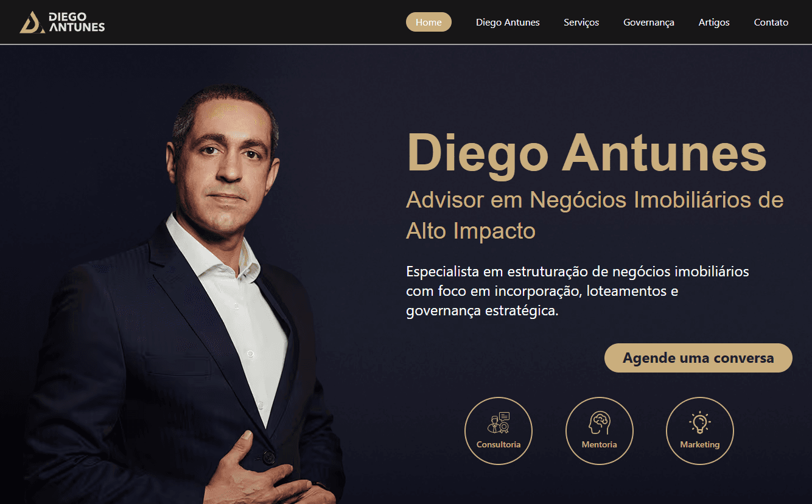Screen dimensions: 812x504
Task: Go to Serviços in the top navigation
Action: click(581, 22)
